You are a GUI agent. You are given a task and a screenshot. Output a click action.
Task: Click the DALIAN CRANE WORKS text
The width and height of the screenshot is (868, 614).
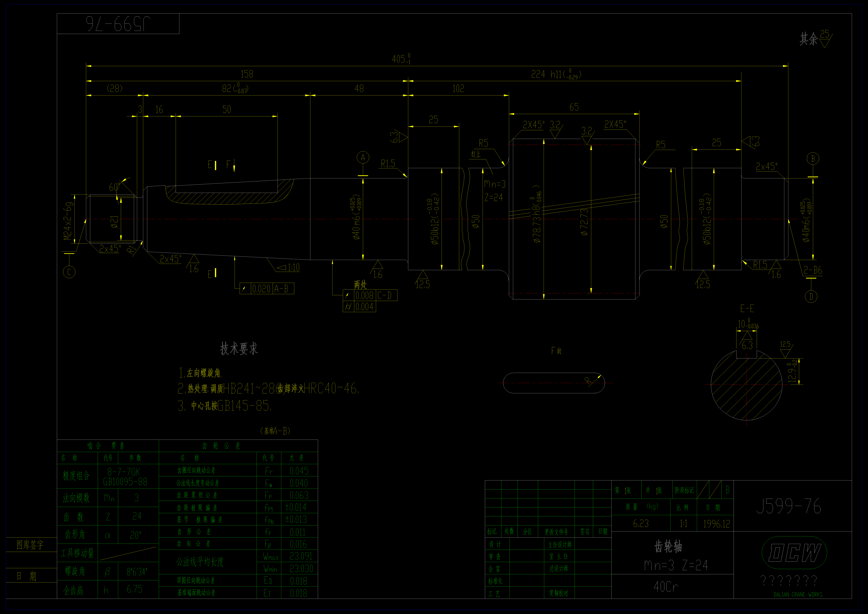798,595
